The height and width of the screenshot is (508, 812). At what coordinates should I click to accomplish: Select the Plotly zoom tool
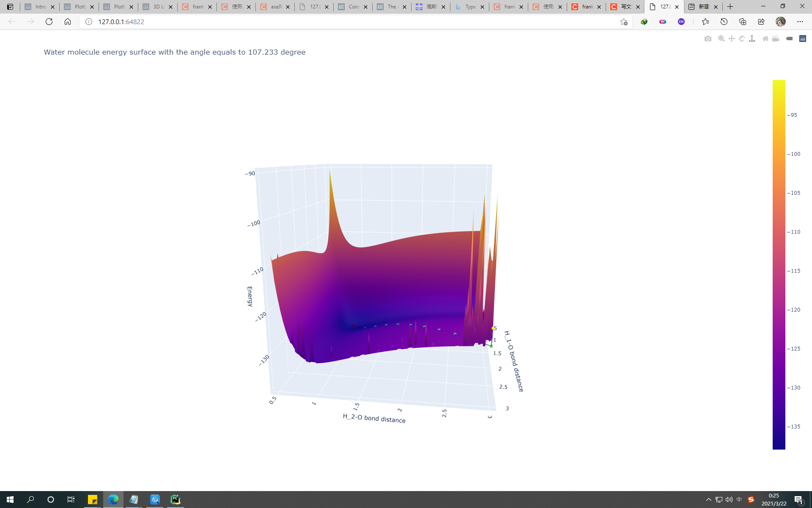point(721,39)
